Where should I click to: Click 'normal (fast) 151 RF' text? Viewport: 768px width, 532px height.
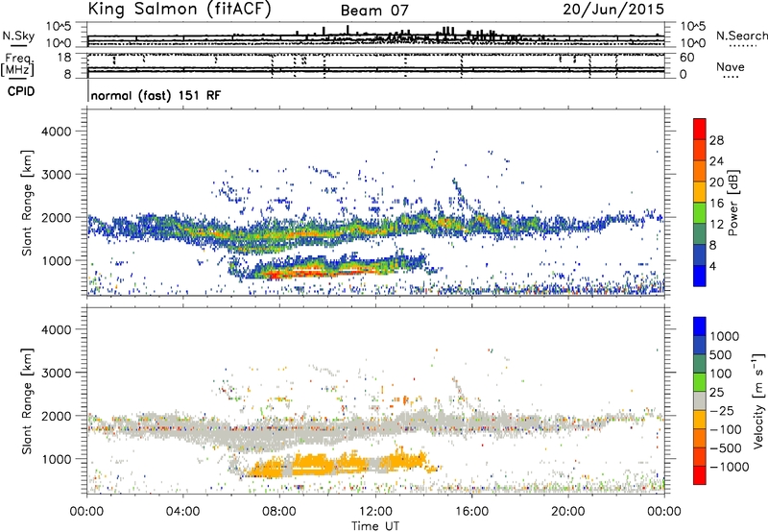click(x=156, y=95)
